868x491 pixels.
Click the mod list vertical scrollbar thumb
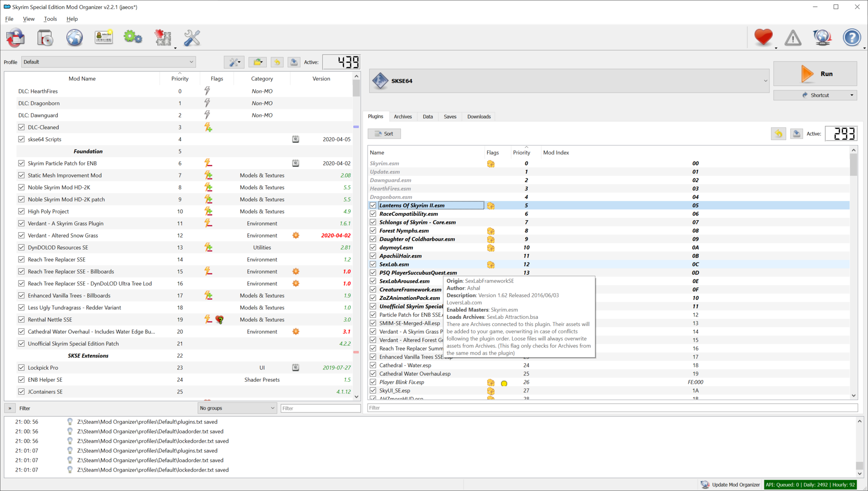[357, 89]
